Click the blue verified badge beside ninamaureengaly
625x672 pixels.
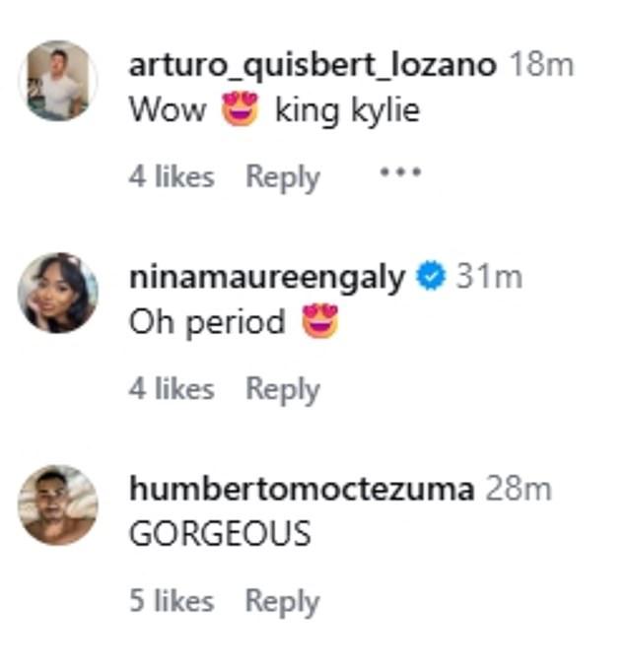430,278
